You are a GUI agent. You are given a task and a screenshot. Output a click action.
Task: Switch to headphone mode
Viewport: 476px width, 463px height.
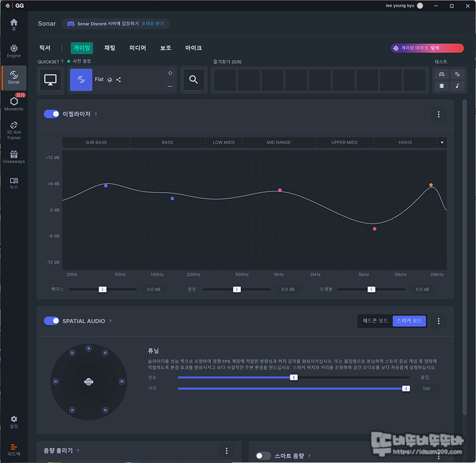coord(375,321)
